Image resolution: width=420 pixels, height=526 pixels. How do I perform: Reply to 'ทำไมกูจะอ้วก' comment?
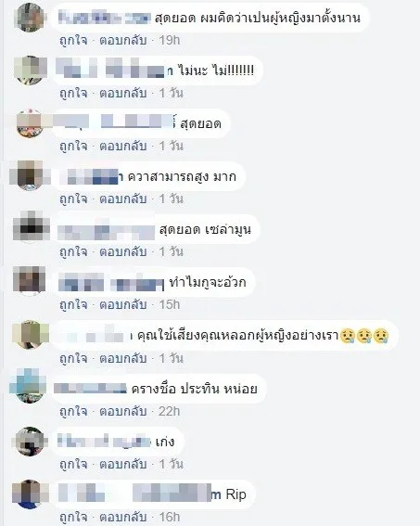[x=123, y=304]
